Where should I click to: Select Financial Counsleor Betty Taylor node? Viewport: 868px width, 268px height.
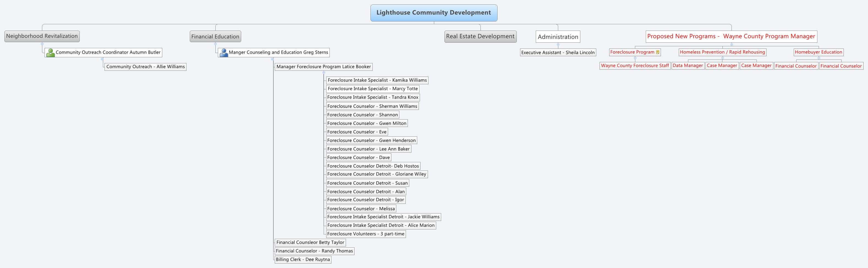[310, 242]
